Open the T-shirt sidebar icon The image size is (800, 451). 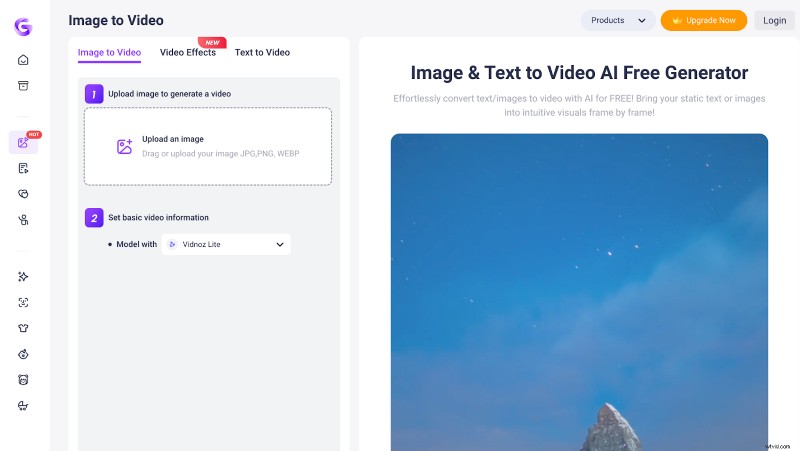(x=23, y=328)
